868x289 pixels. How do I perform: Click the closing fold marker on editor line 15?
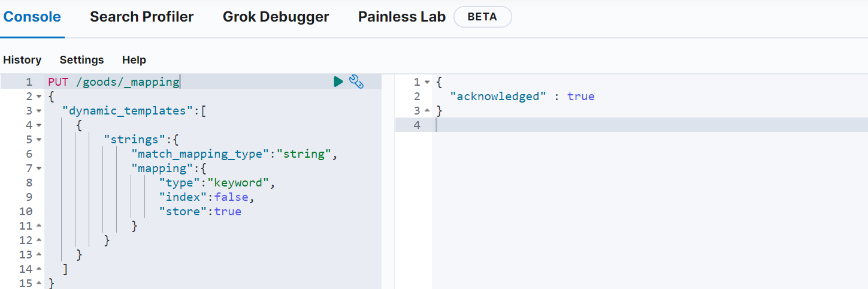pyautogui.click(x=39, y=283)
